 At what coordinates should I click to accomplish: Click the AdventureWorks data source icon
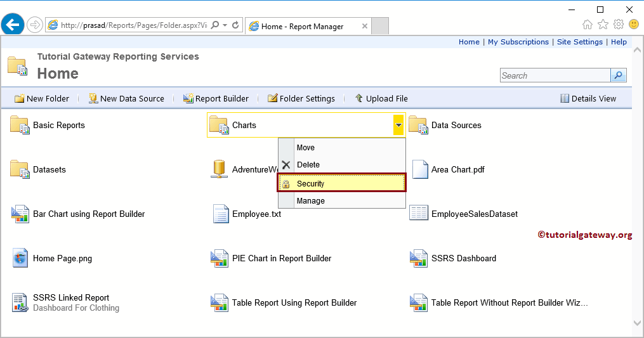pos(219,169)
